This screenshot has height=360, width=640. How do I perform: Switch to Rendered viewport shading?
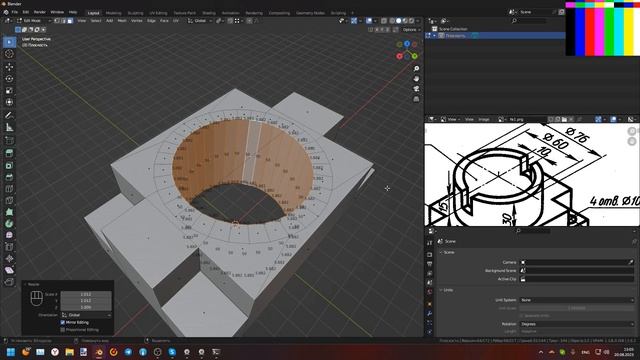[x=411, y=20]
